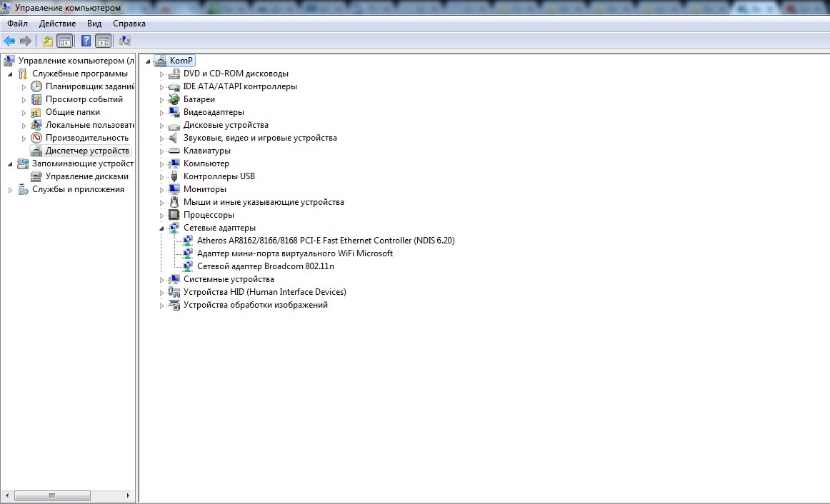
Task: Click the Дисковые устройства icon
Action: point(174,126)
